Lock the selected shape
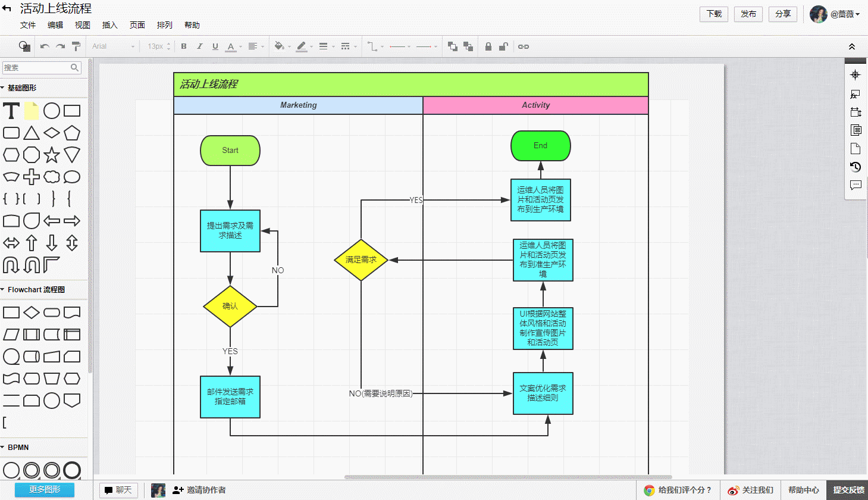Image resolution: width=868 pixels, height=500 pixels. pos(488,46)
